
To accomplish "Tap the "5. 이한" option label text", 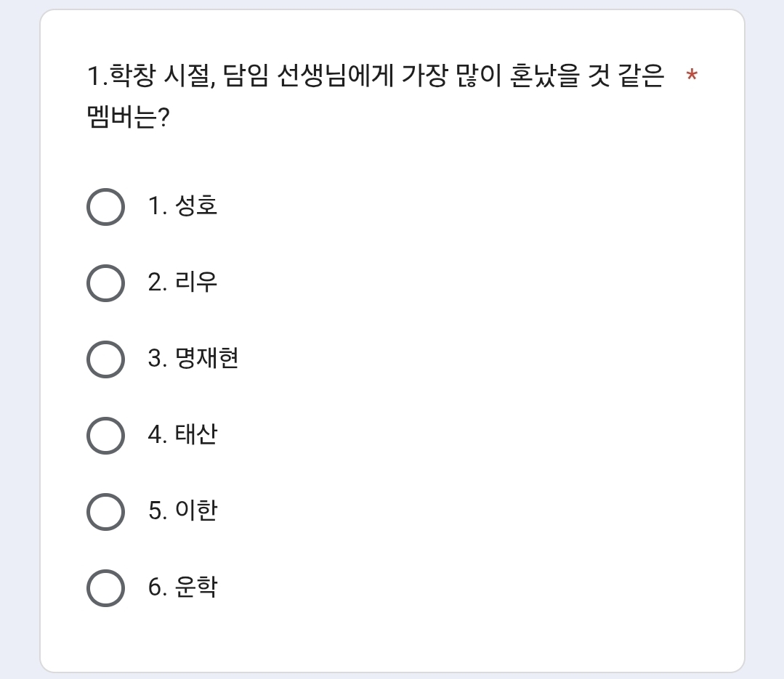I will click(x=182, y=511).
